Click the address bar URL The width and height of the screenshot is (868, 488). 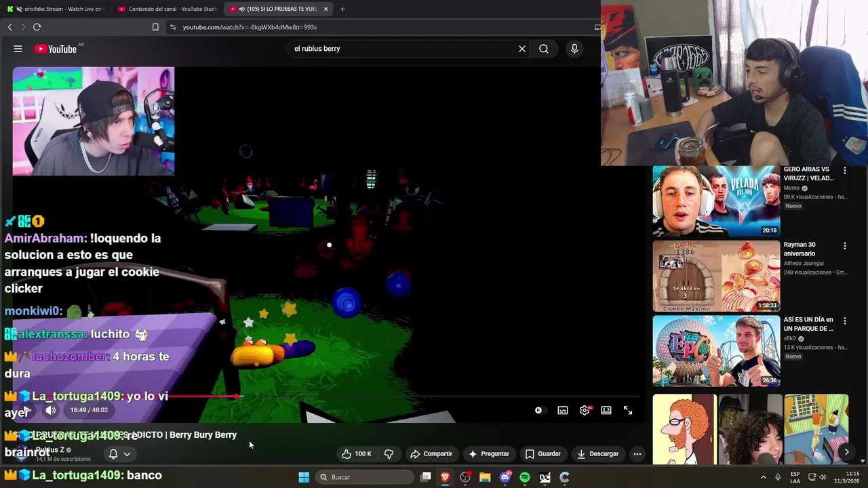tap(250, 27)
